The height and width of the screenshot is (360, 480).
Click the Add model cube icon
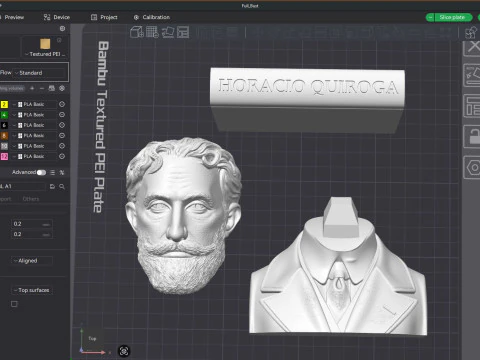pyautogui.click(x=136, y=32)
